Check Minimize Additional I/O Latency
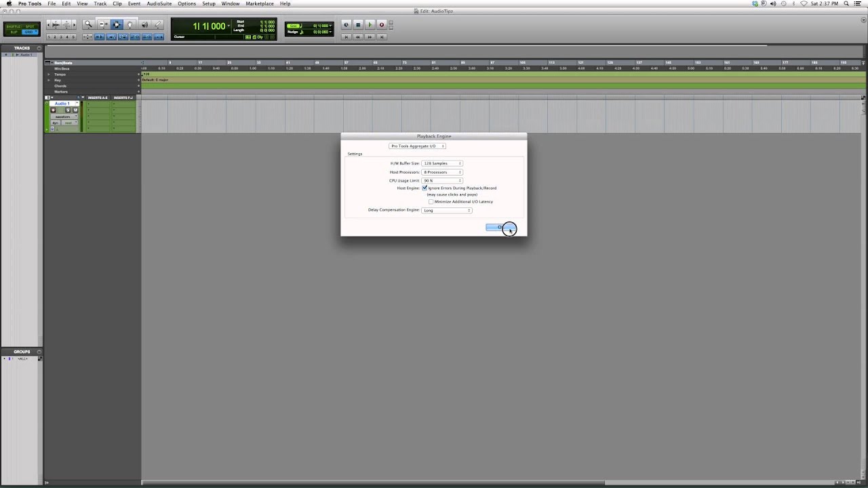868x488 pixels. [x=431, y=201]
